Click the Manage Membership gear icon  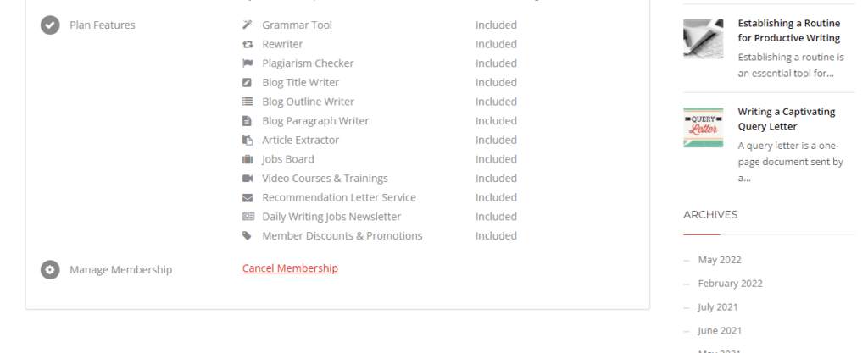coord(50,269)
